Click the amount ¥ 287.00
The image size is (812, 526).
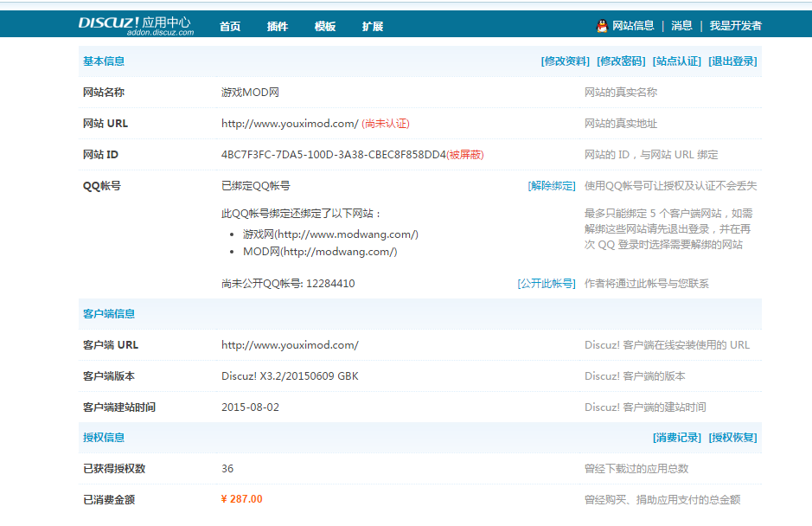(242, 499)
